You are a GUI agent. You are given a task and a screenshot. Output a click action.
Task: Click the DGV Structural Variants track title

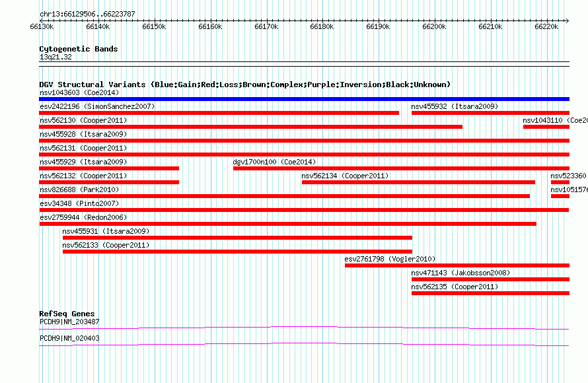tap(245, 85)
